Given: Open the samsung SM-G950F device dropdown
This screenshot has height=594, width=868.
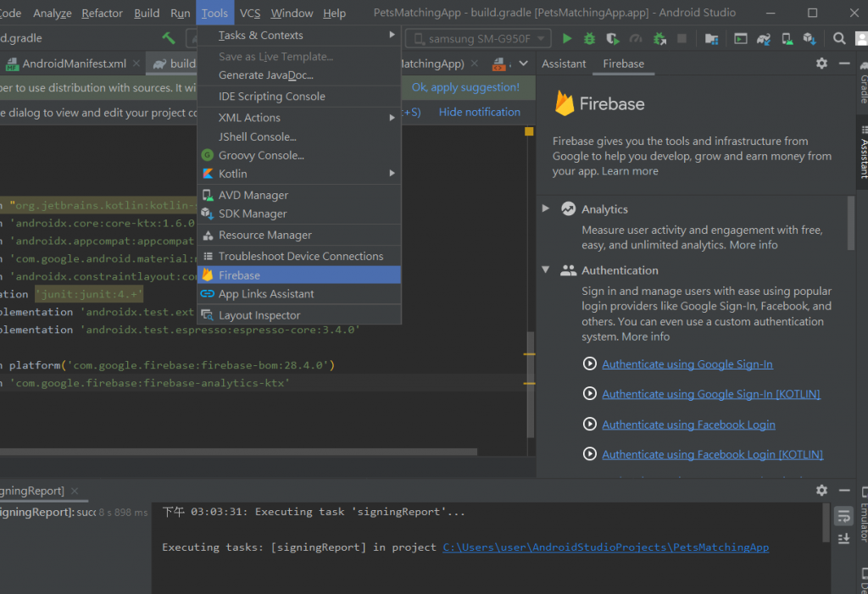Looking at the screenshot, I should pos(478,39).
